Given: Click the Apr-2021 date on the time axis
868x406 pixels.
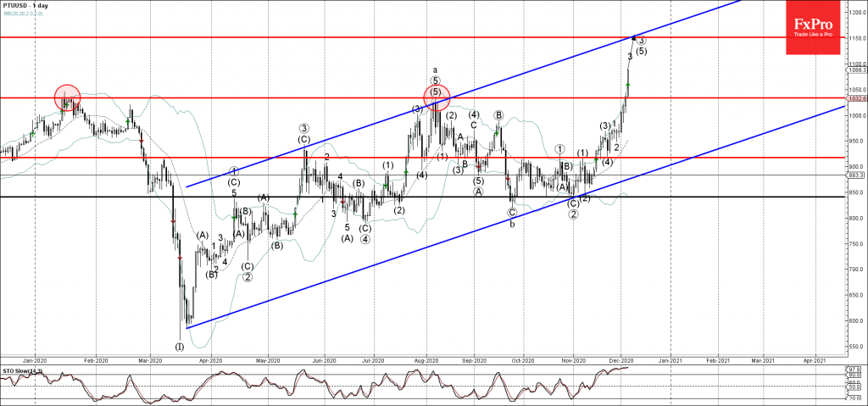Looking at the screenshot, I should click(815, 359).
